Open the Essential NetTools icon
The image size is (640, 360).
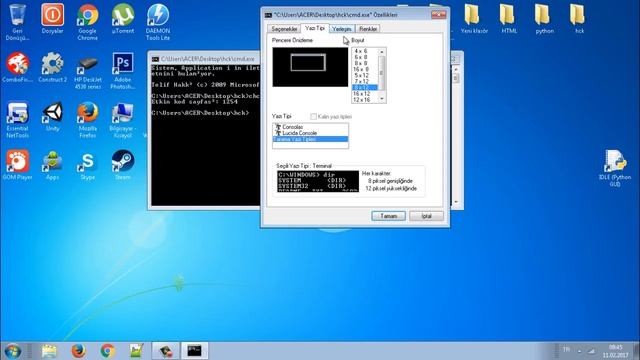pos(17,120)
